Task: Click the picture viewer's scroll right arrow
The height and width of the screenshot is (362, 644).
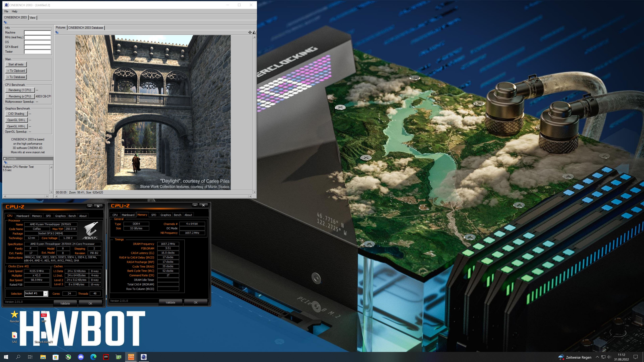Action: [x=250, y=196]
